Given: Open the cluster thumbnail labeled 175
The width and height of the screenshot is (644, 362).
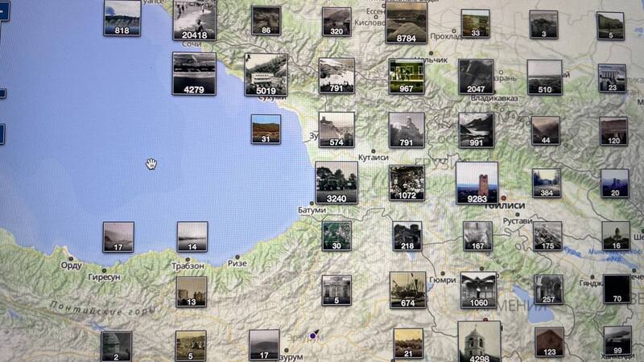Looking at the screenshot, I should (x=547, y=236).
